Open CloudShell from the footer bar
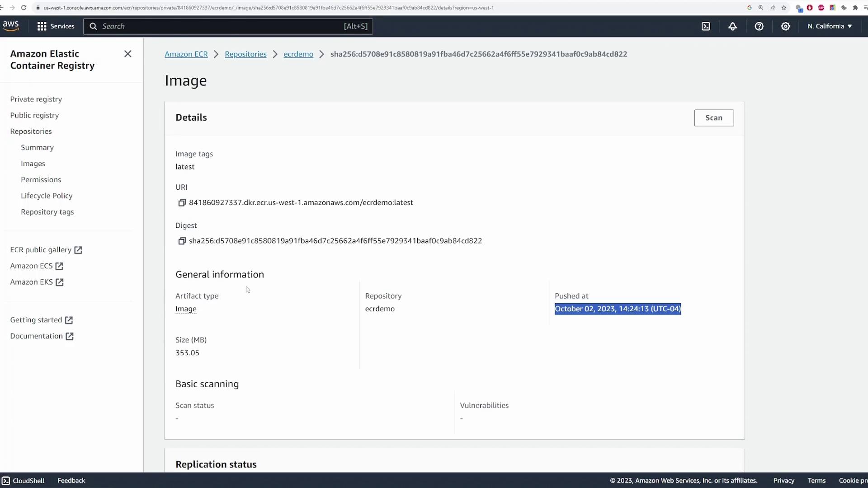The height and width of the screenshot is (488, 868). 23,481
